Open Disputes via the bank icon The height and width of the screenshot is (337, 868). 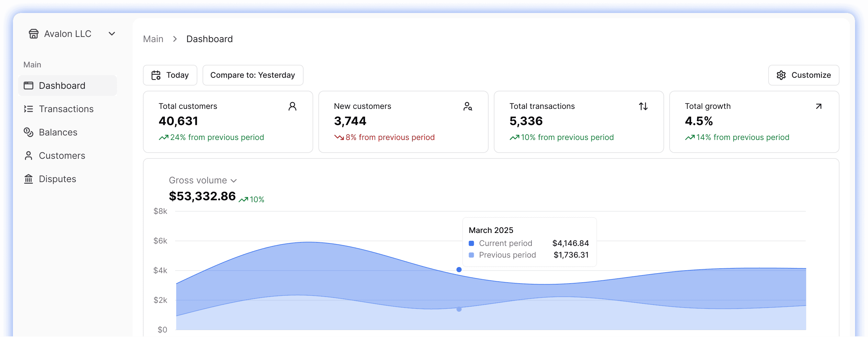coord(28,179)
